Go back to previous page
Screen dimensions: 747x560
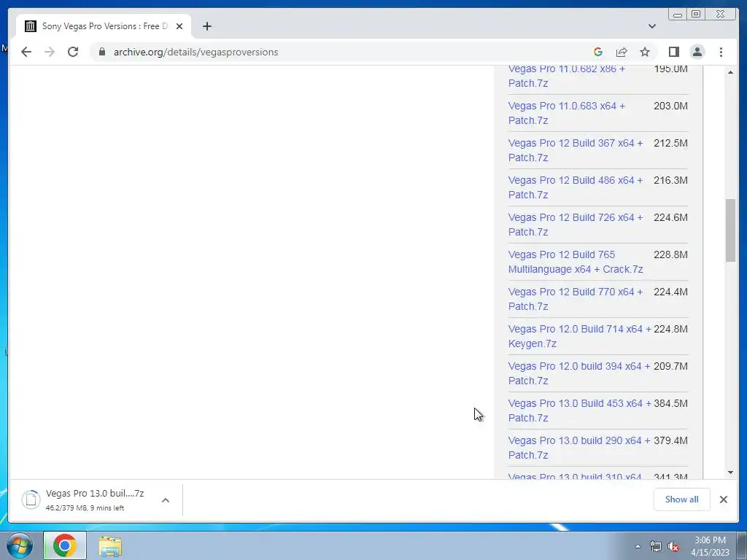pos(26,52)
